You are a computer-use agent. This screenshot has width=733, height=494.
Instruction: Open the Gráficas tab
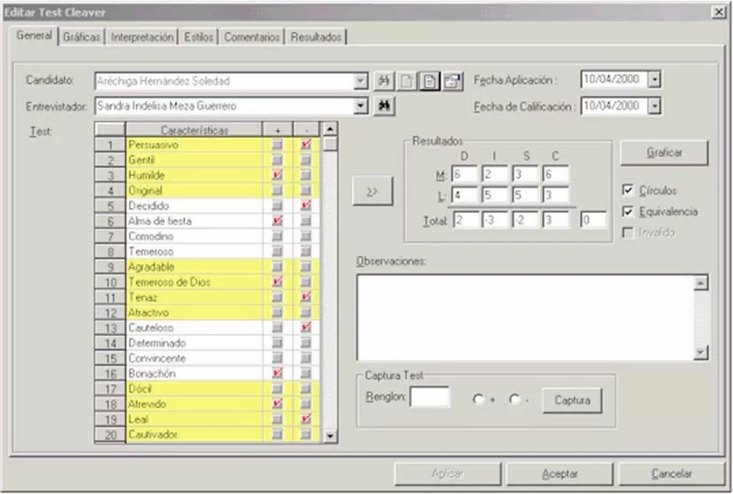(x=82, y=37)
